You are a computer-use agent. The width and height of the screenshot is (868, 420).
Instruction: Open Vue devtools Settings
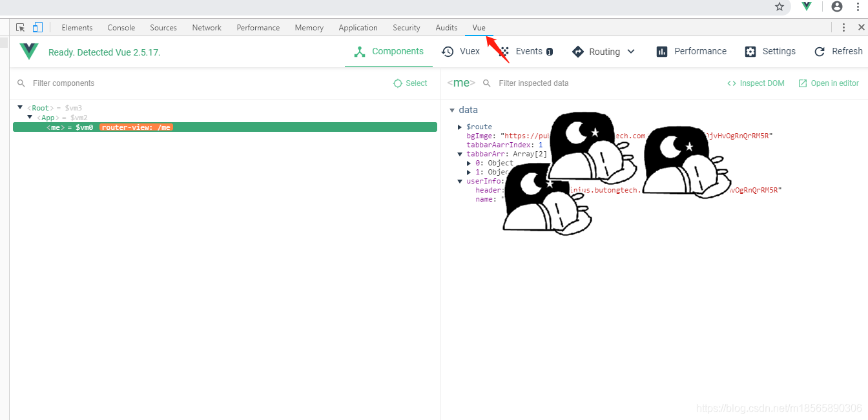pyautogui.click(x=770, y=51)
